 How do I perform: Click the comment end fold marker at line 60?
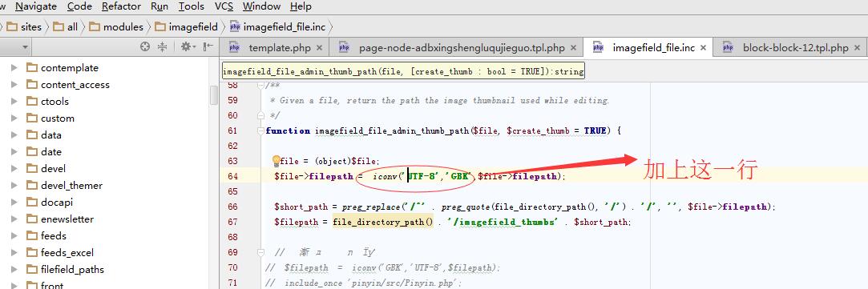pyautogui.click(x=260, y=115)
